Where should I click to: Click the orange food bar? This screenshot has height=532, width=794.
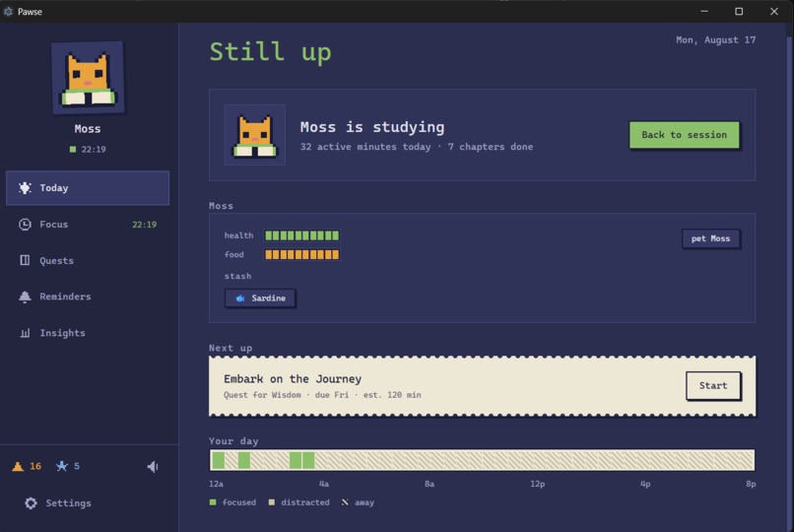coord(301,254)
